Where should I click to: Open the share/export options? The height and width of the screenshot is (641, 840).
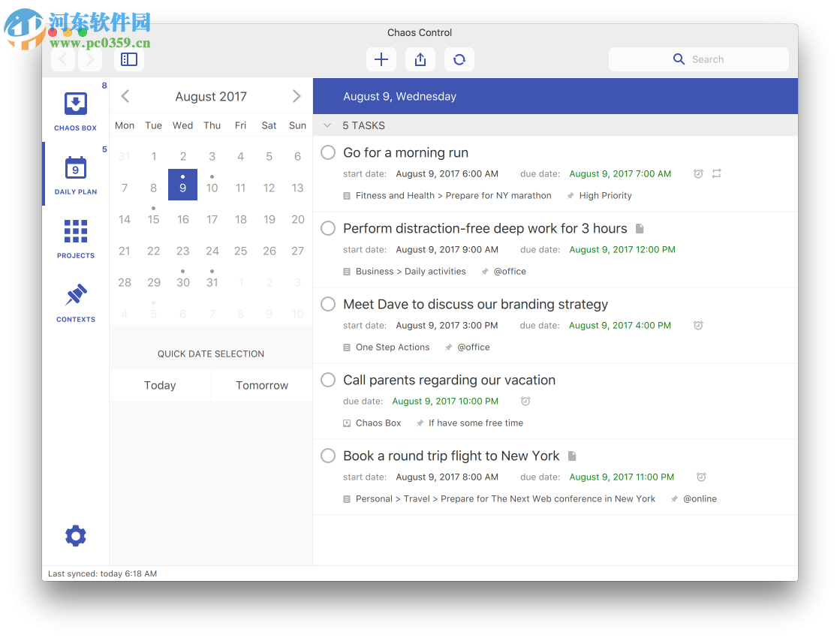(420, 59)
